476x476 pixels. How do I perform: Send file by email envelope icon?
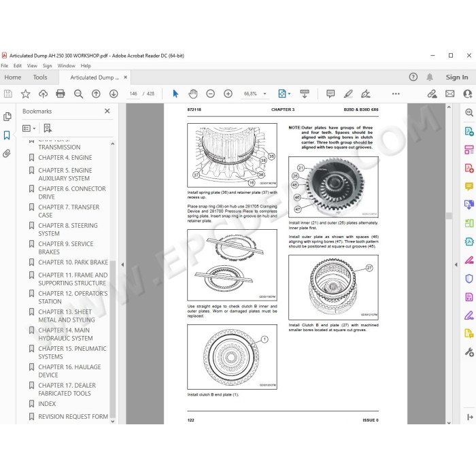coord(450,94)
